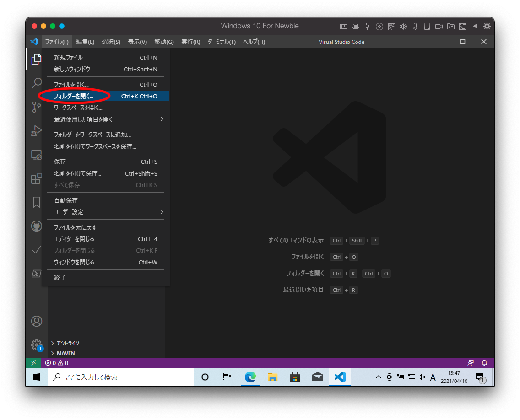The height and width of the screenshot is (420, 520).
Task: Click the Cortana circle icon in taskbar
Action: coord(205,377)
